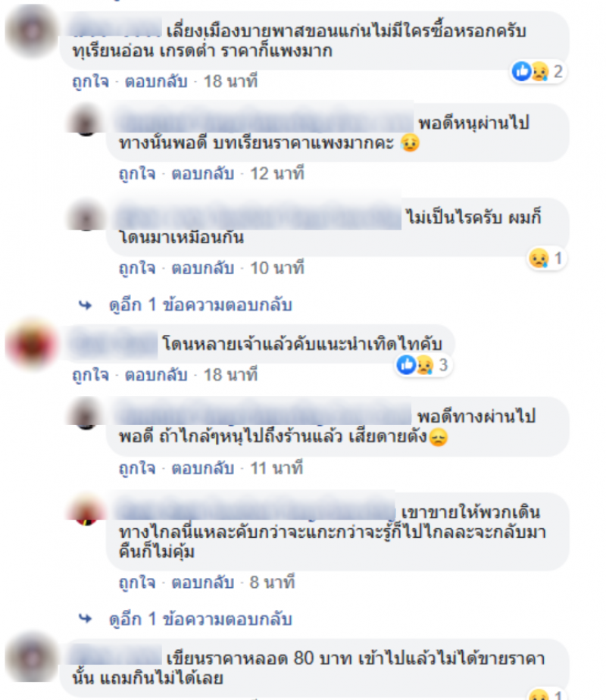This screenshot has height=700, width=606.
Task: Expand second 'ดูอีก 1 ข้อความตอบกลับ' arrow
Action: click(86, 619)
